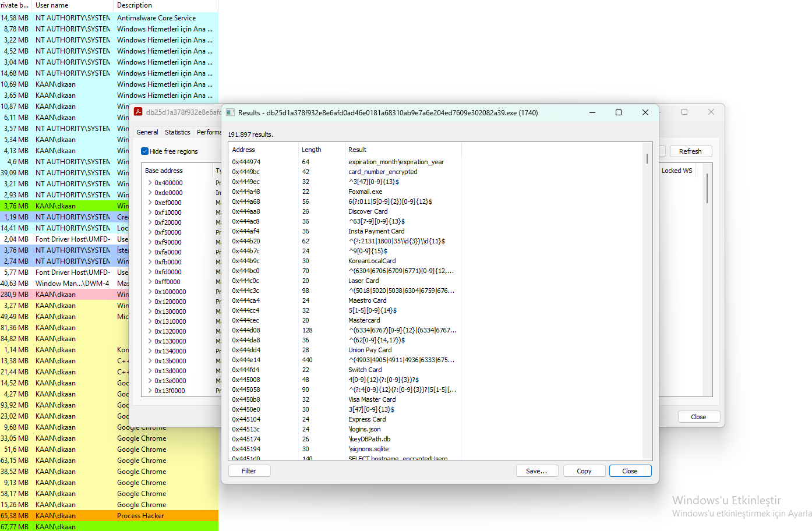Image resolution: width=812 pixels, height=531 pixels.
Task: Sort results by Result column header
Action: pyautogui.click(x=403, y=150)
